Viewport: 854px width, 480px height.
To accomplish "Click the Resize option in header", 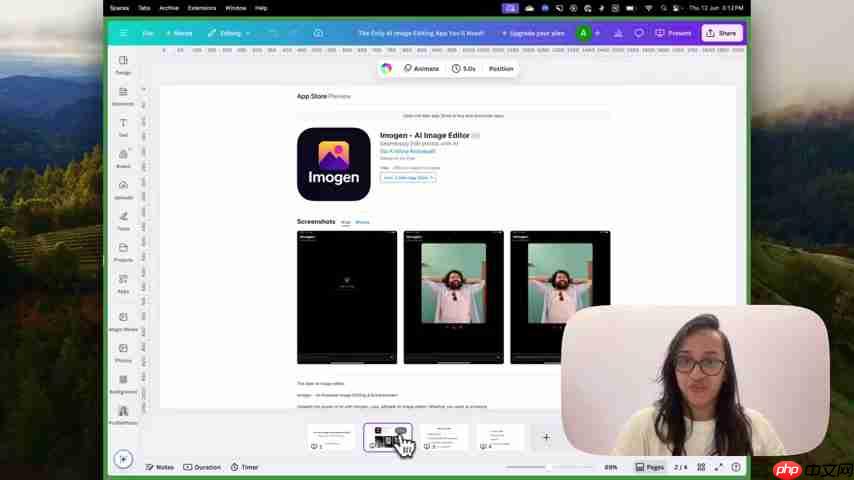I will click(x=179, y=33).
